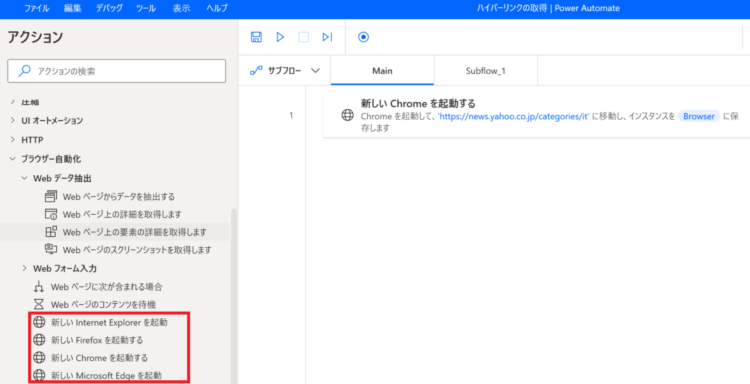Open the サブフロー dropdown
Screen dimensions: 750x384
coord(315,71)
